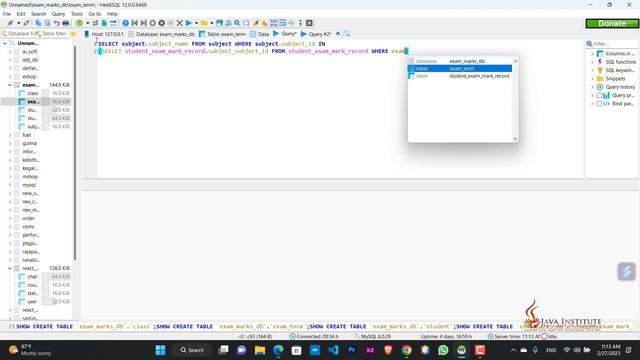
Task: Open the session manager connection icon
Action: 10,23
